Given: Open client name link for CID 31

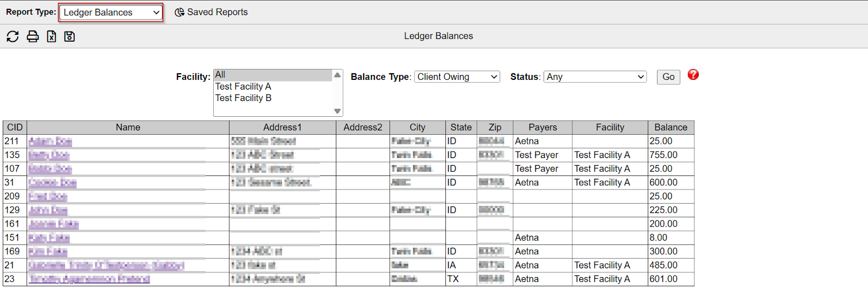Looking at the screenshot, I should tap(52, 183).
